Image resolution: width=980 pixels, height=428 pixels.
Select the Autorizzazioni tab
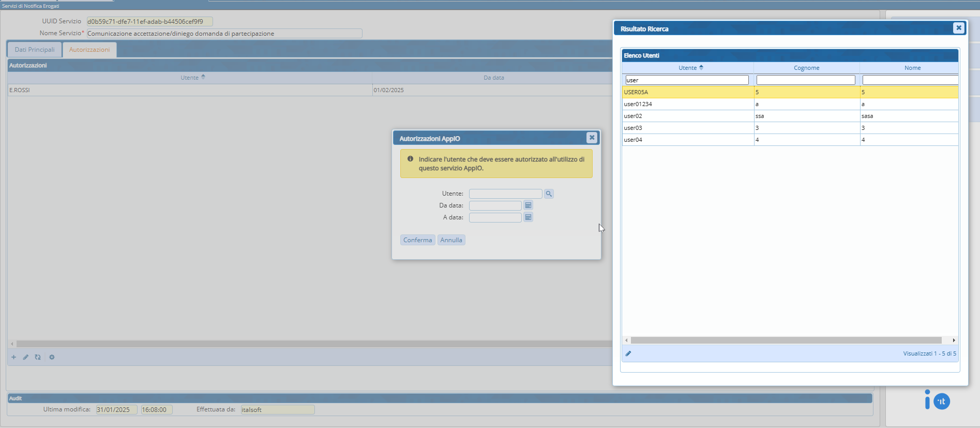pos(89,50)
